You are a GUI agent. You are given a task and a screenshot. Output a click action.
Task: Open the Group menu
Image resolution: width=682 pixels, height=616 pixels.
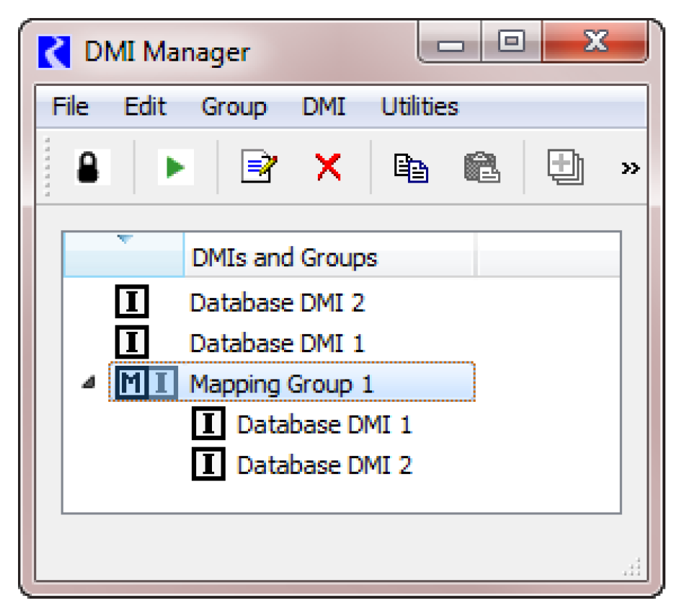pyautogui.click(x=234, y=107)
